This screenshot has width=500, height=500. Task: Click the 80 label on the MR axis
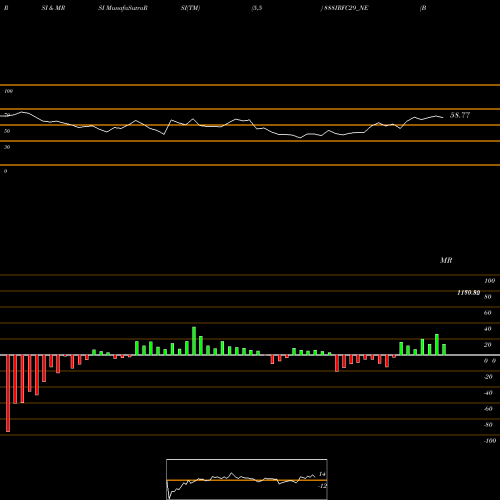tap(488, 297)
